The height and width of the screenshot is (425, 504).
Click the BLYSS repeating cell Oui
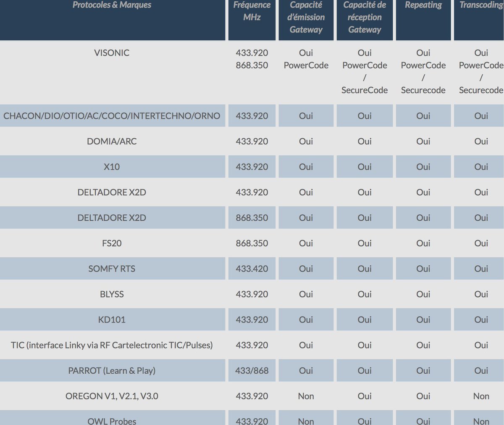pyautogui.click(x=423, y=294)
